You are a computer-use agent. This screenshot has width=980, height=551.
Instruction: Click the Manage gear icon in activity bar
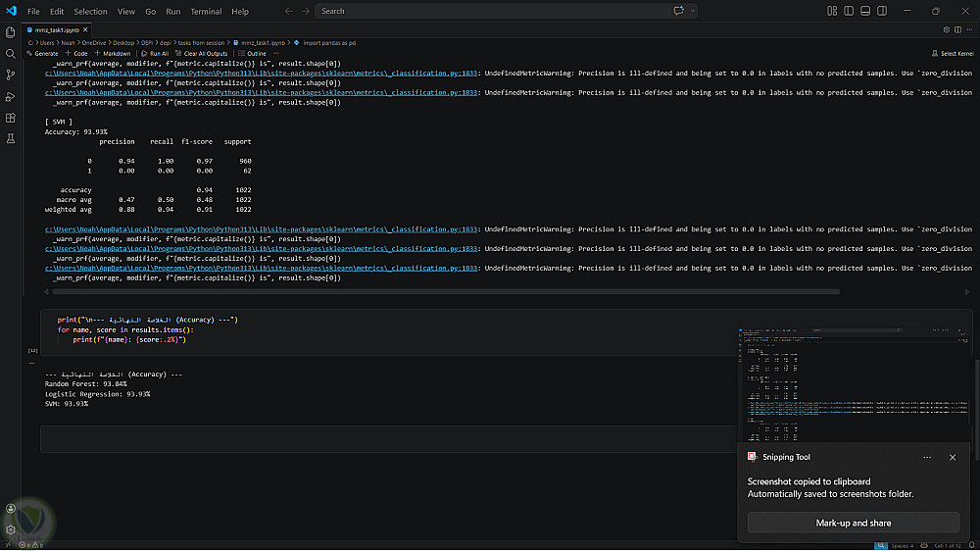[11, 529]
